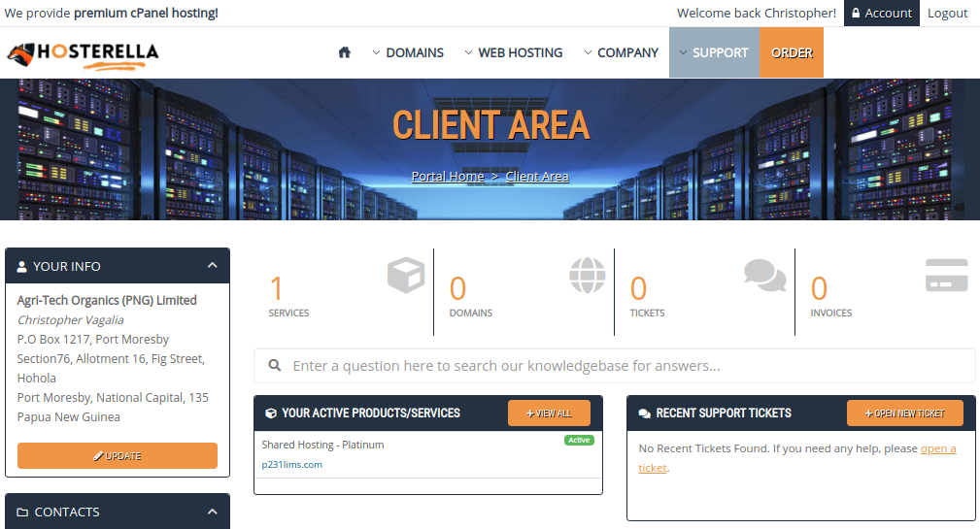Click View All active products button
The image size is (980, 529).
(549, 413)
